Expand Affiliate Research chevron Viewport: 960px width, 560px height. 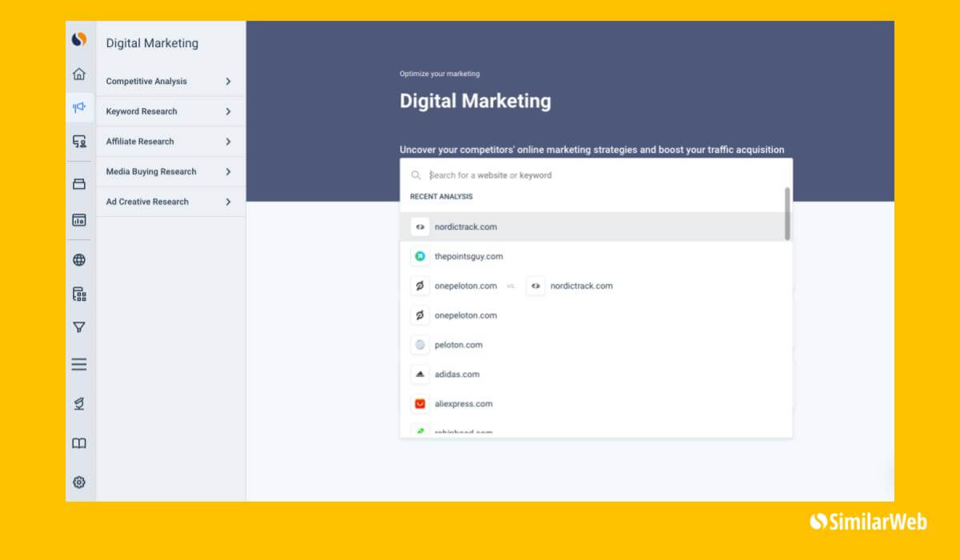[228, 142]
